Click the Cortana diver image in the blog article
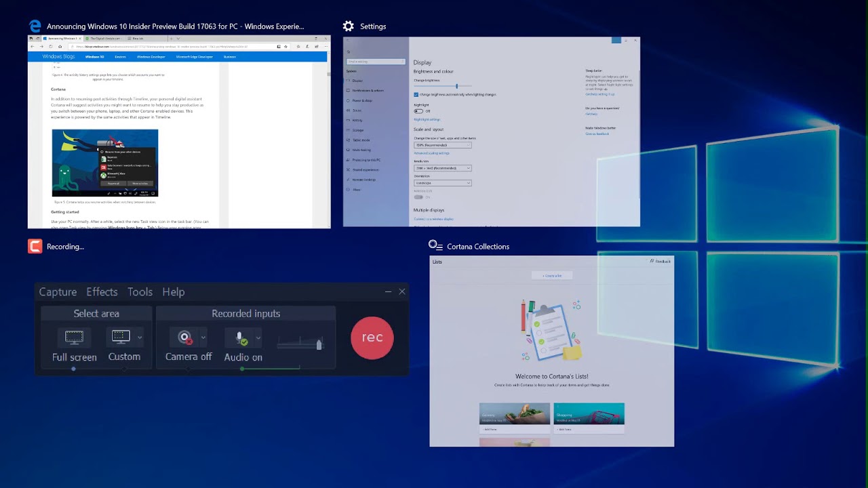 tap(105, 163)
